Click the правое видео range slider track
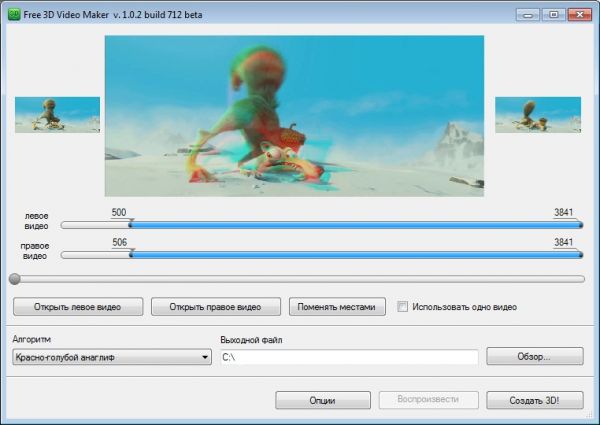Screen dimensions: 600x425 [322, 255]
